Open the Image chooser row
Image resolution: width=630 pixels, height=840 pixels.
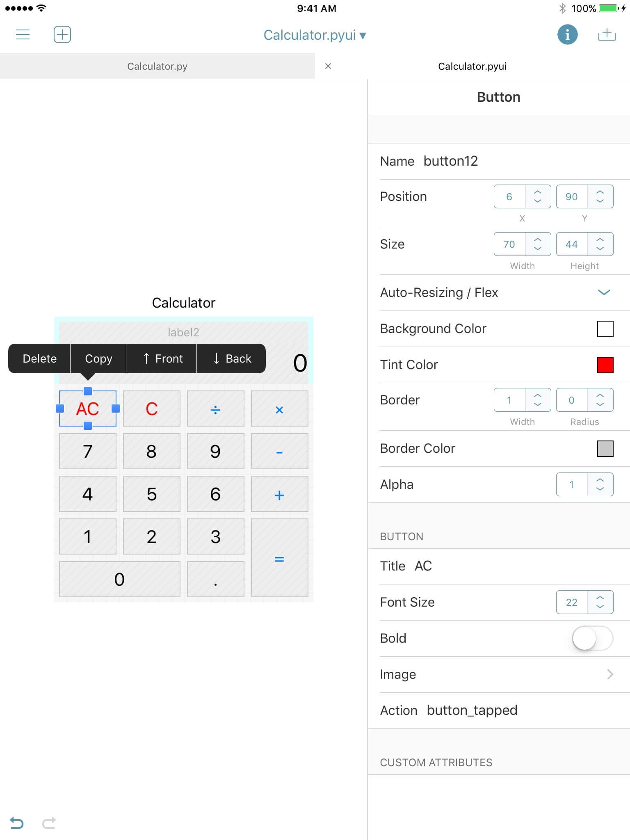[x=498, y=674]
